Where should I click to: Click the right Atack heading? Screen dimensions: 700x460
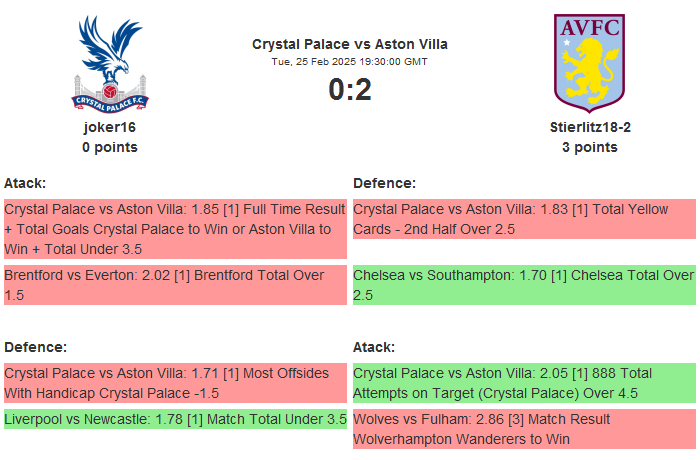tap(374, 347)
